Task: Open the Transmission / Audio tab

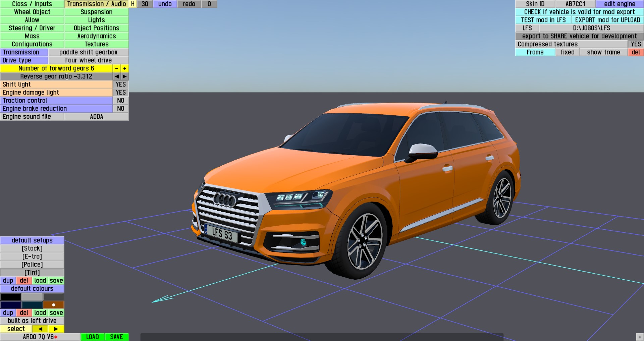Action: 97,4
